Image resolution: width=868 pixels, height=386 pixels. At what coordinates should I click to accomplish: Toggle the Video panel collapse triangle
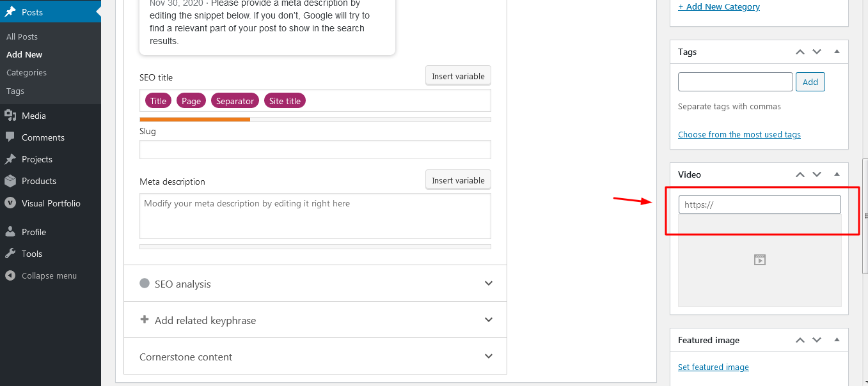(x=837, y=174)
